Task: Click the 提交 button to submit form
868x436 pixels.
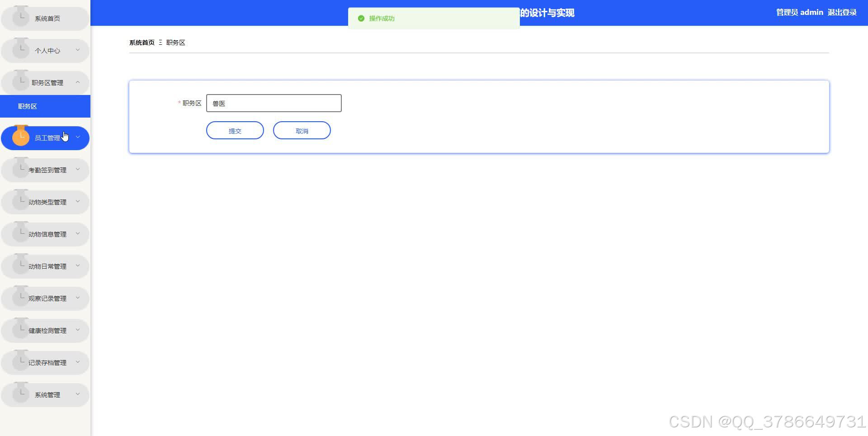Action: tap(235, 130)
